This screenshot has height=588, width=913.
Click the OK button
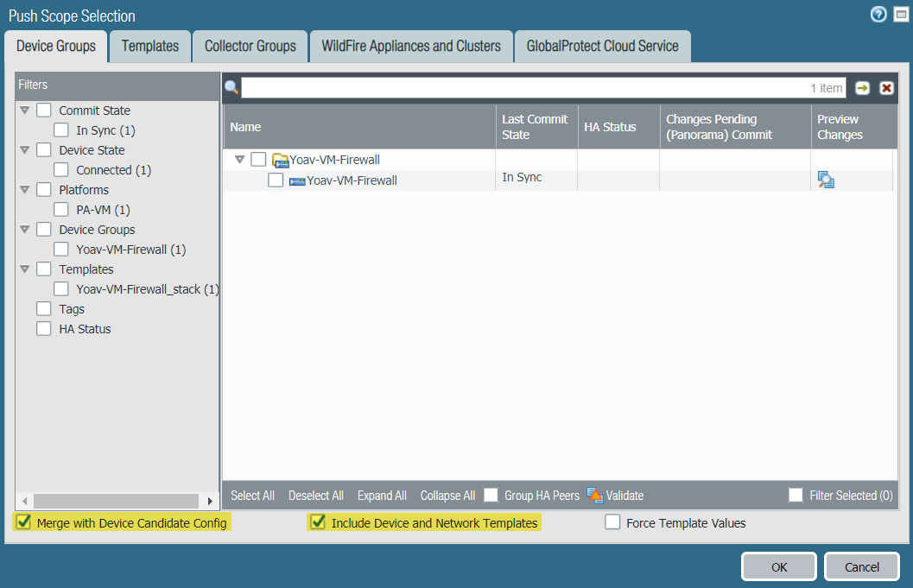[778, 566]
